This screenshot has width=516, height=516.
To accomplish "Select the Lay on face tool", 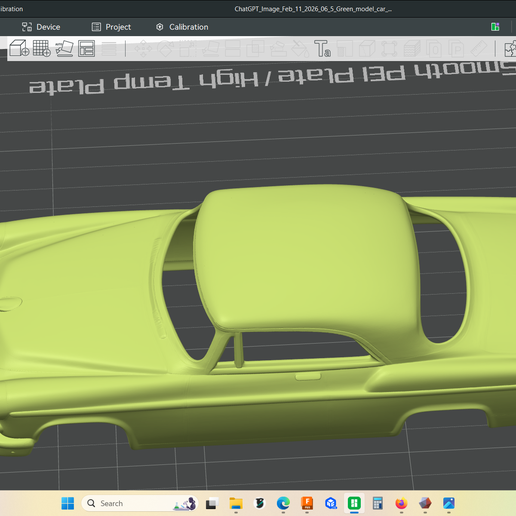I will tap(210, 49).
